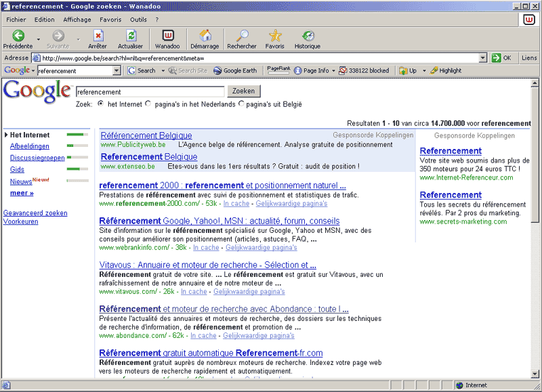This screenshot has height=392, width=542.
Task: Open the Edition menu
Action: (x=44, y=20)
